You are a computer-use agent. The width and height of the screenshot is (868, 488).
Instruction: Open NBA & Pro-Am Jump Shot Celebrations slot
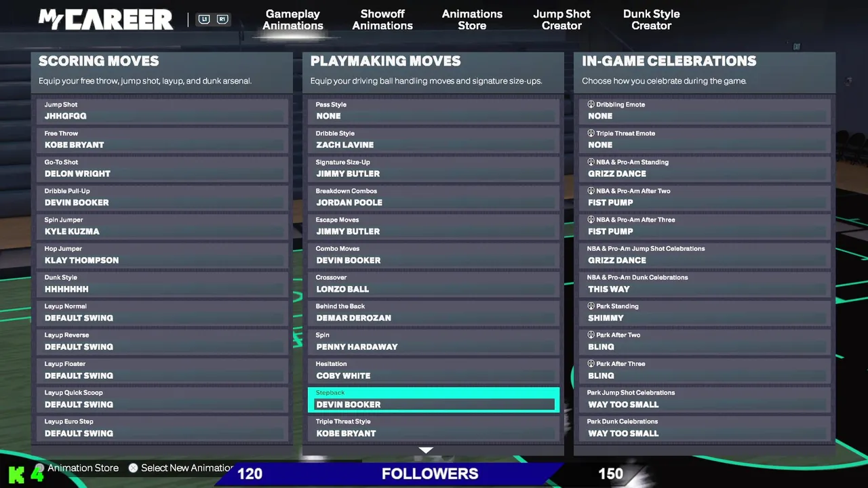(705, 256)
